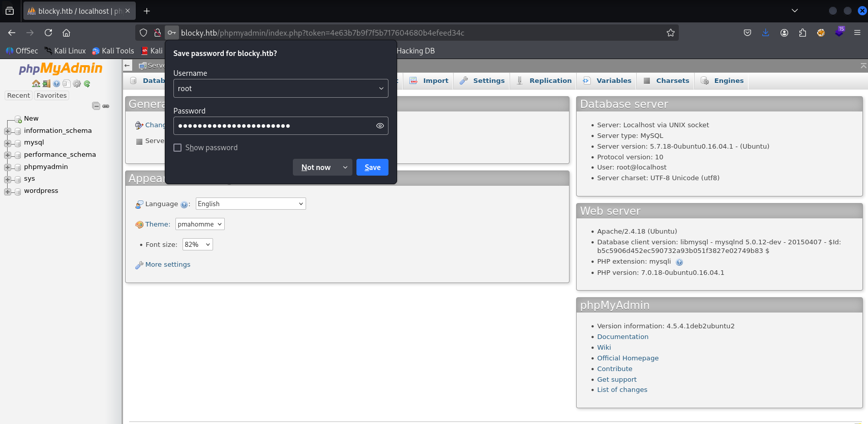The image size is (868, 424).
Task: Go to the browser home page
Action: [66, 33]
